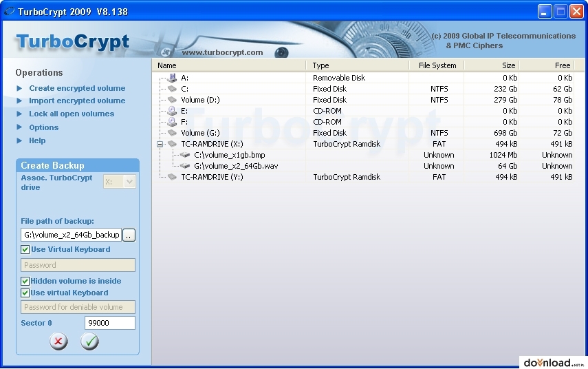This screenshot has height=369, width=588.
Task: Click the '64 Gb' size cell
Action: coord(508,165)
